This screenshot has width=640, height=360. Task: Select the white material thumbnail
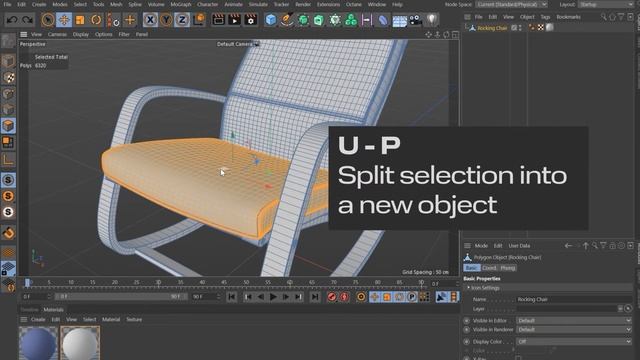80,343
